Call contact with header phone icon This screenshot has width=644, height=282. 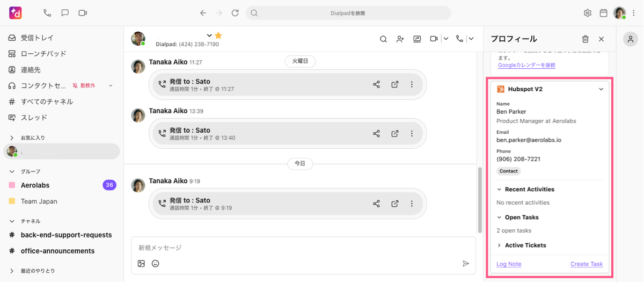pyautogui.click(x=459, y=39)
